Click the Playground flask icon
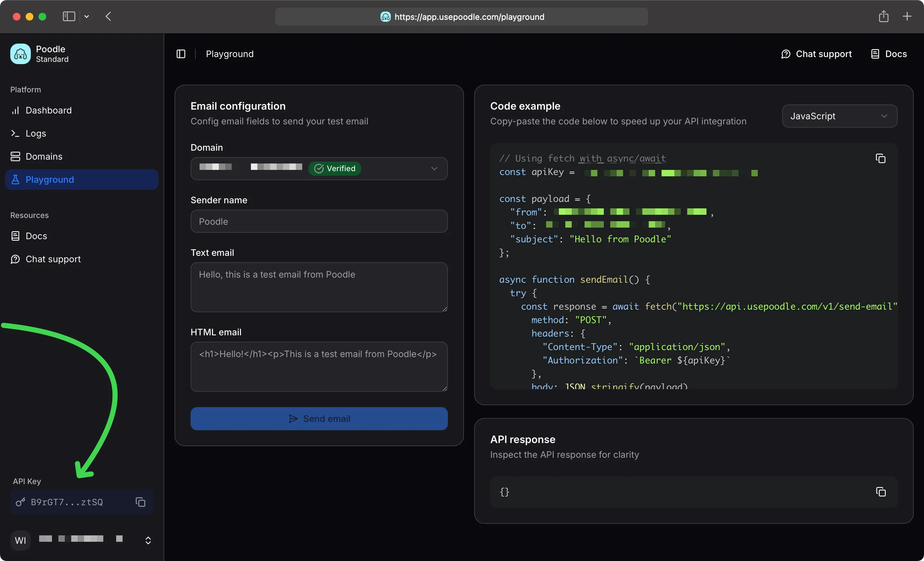924x561 pixels. 15,180
